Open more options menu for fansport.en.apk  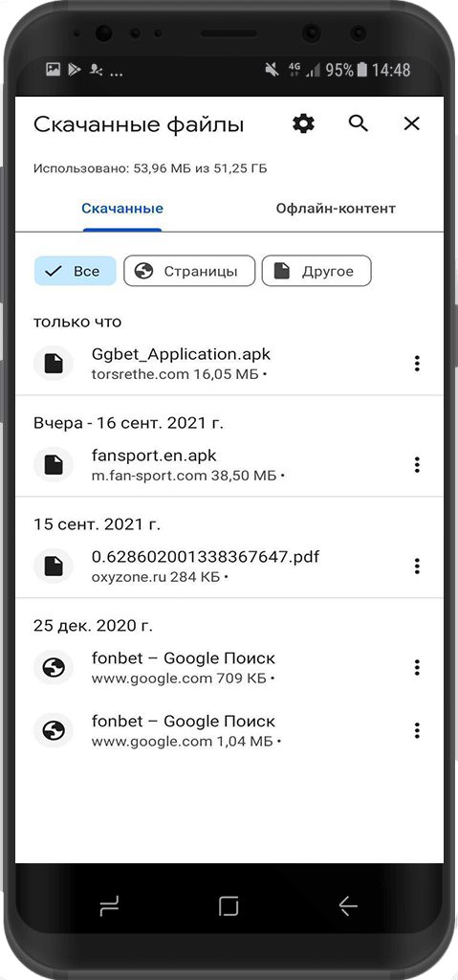click(417, 464)
